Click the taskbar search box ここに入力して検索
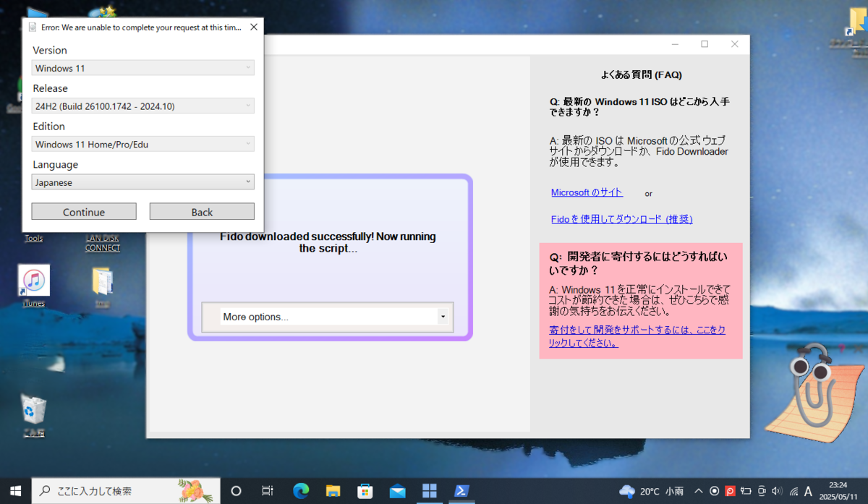The image size is (868, 504). (x=127, y=491)
